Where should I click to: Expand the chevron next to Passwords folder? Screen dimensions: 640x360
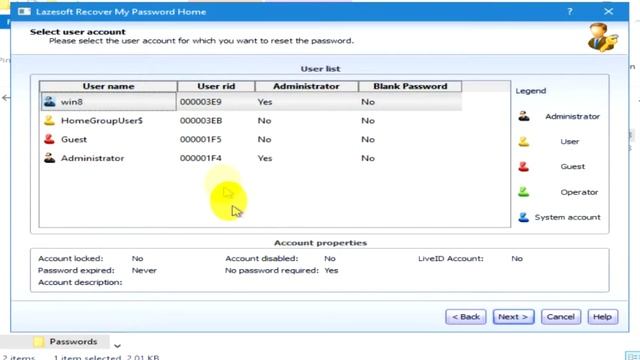pyautogui.click(x=117, y=346)
